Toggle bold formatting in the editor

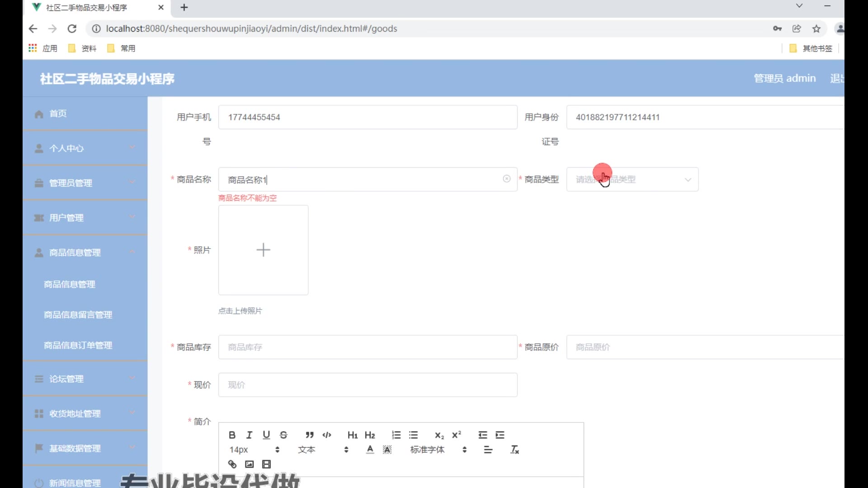(x=232, y=435)
